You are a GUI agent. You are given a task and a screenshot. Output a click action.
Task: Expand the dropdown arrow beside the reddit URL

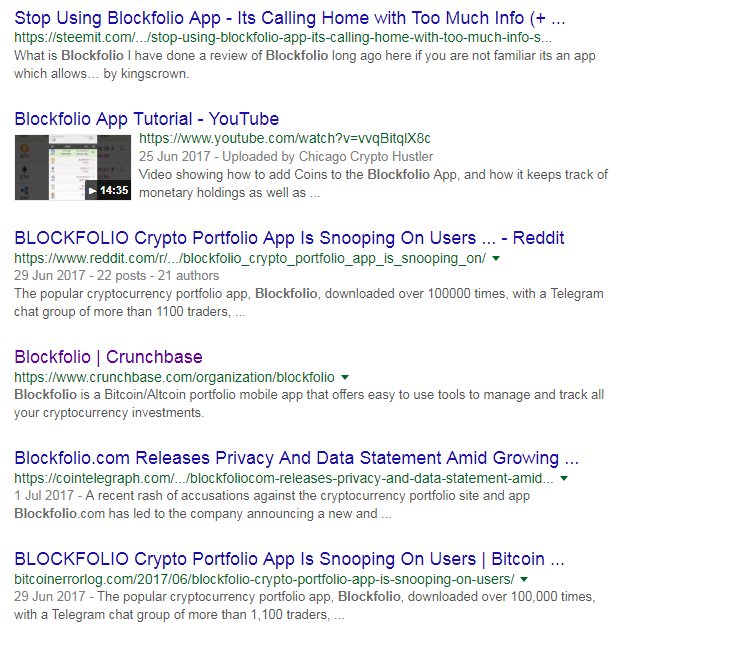pos(496,258)
